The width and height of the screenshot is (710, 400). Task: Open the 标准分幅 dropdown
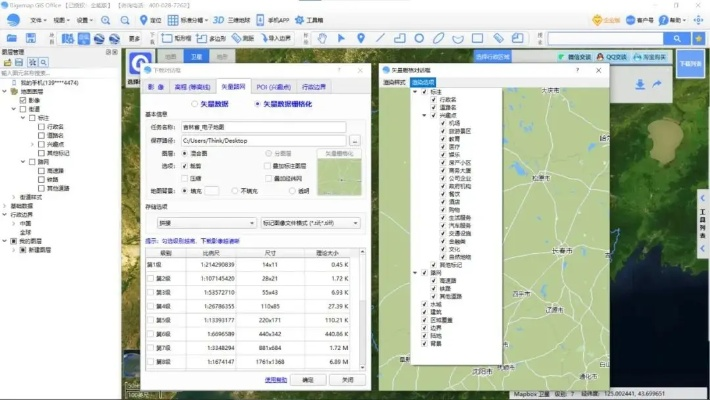click(188, 20)
